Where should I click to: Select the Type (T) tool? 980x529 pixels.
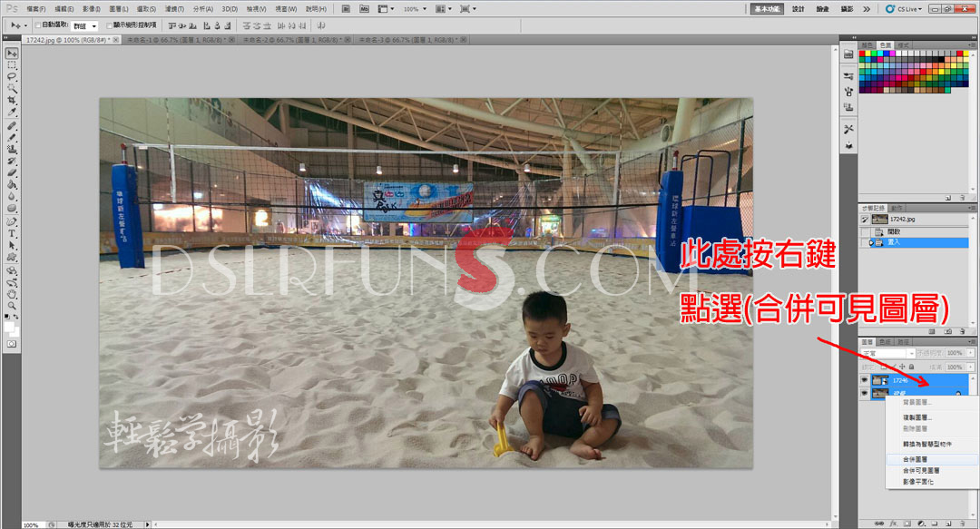pyautogui.click(x=12, y=233)
